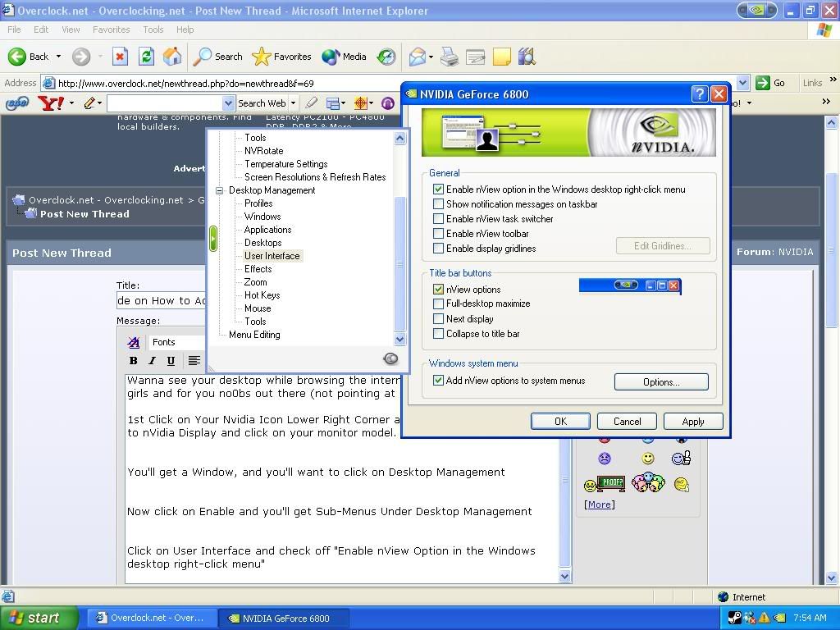
Task: Click the IE Back arrow button
Action: click(17, 57)
